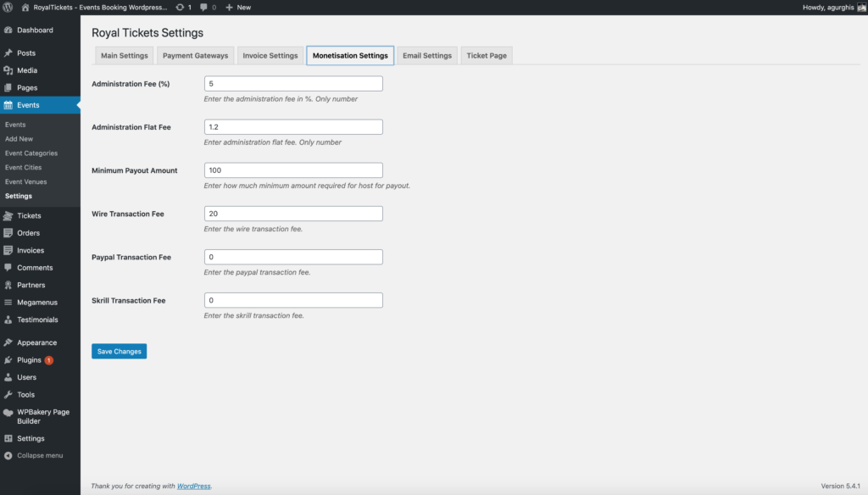Open the comments bubble icon in admin bar
Viewport: 868px width, 495px height.
(203, 7)
